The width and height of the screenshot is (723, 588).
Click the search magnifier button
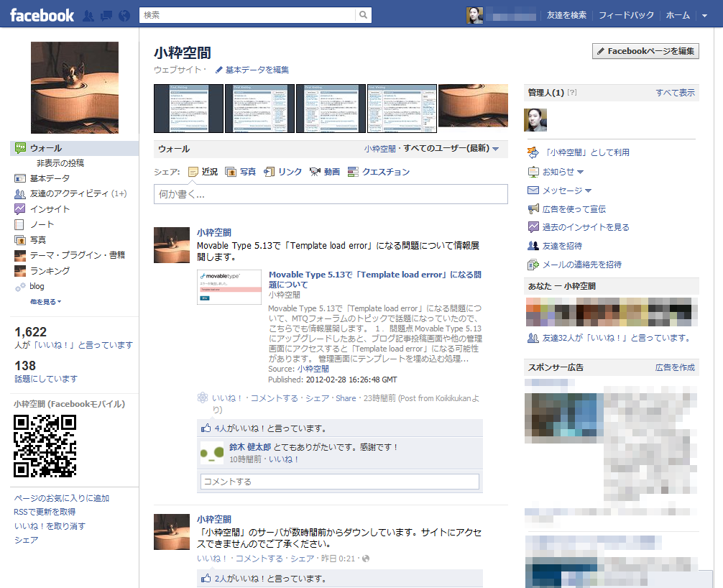point(364,15)
